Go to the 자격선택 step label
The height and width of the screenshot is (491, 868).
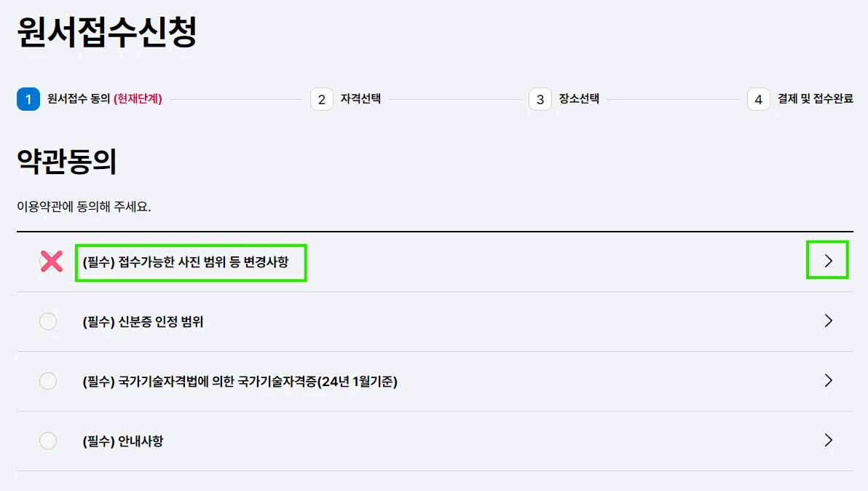click(x=360, y=99)
